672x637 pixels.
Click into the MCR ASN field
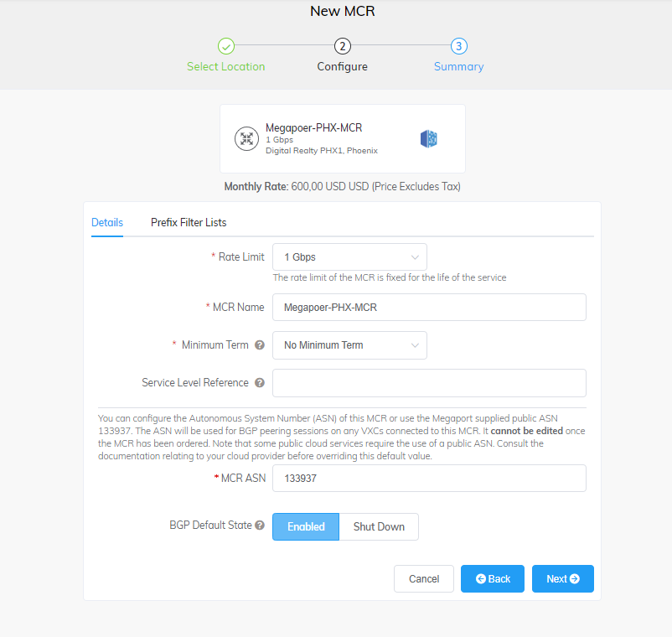tap(430, 479)
